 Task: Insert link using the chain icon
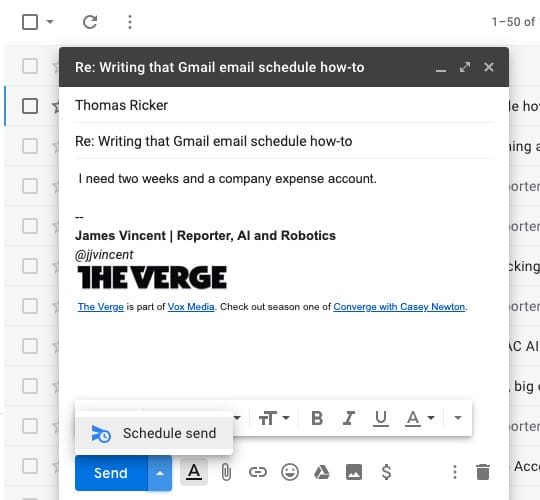[258, 472]
